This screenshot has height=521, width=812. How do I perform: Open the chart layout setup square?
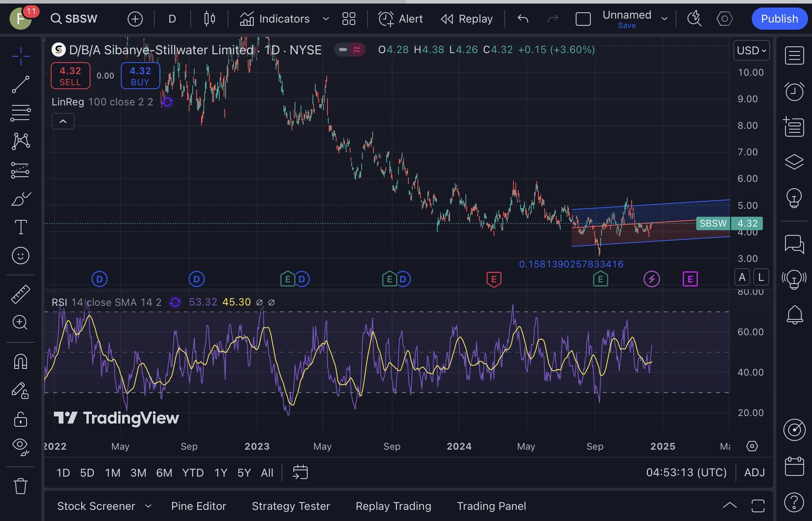click(583, 19)
